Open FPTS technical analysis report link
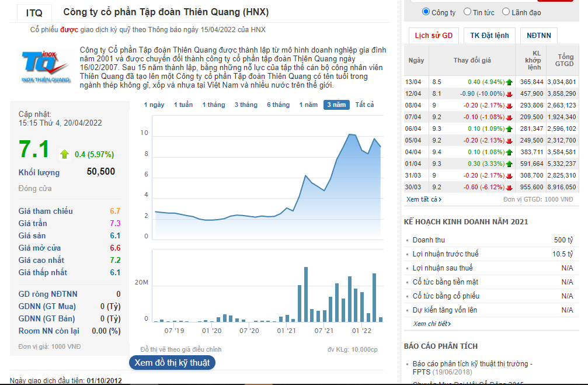 pos(472,367)
